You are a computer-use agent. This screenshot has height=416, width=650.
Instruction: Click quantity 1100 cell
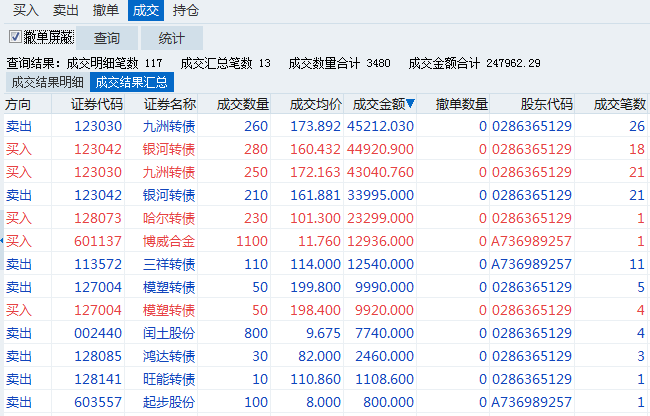click(x=252, y=241)
